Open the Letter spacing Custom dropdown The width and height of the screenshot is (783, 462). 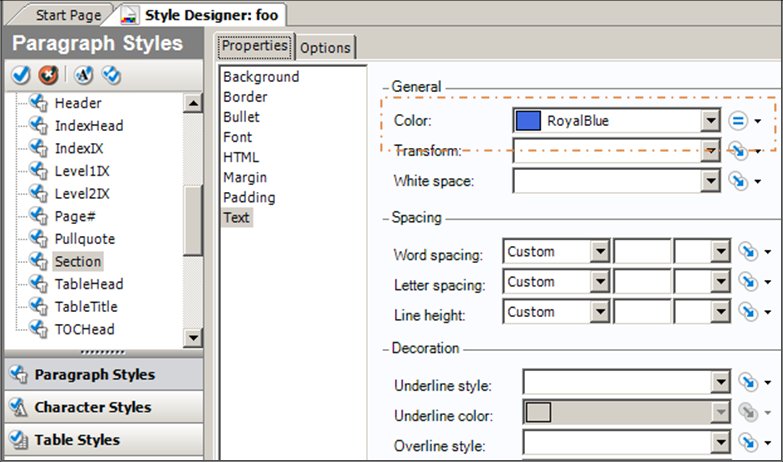click(x=600, y=282)
